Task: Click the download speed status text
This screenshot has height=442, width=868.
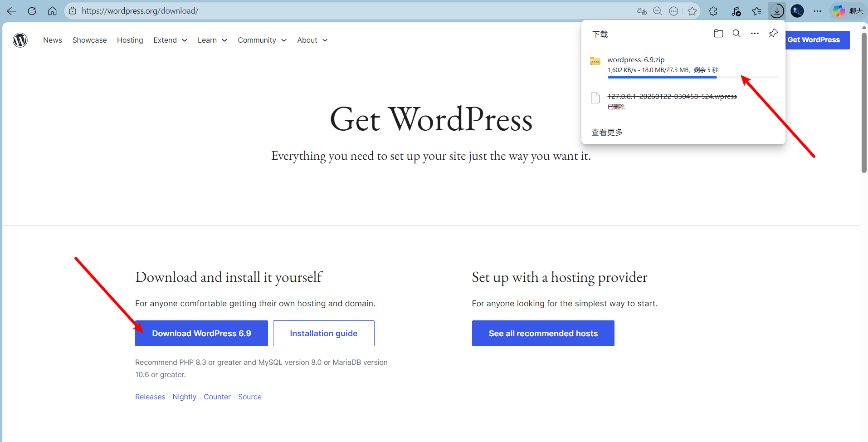Action: [663, 70]
